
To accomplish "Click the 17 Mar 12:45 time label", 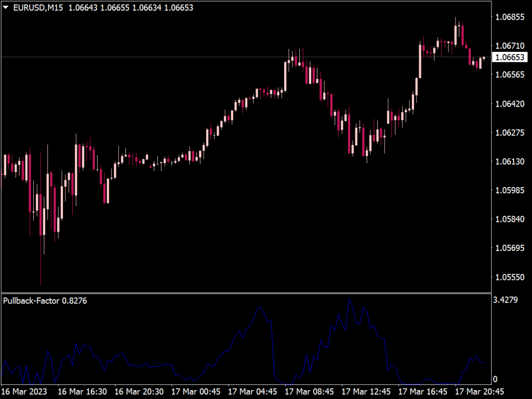I will point(366,392).
